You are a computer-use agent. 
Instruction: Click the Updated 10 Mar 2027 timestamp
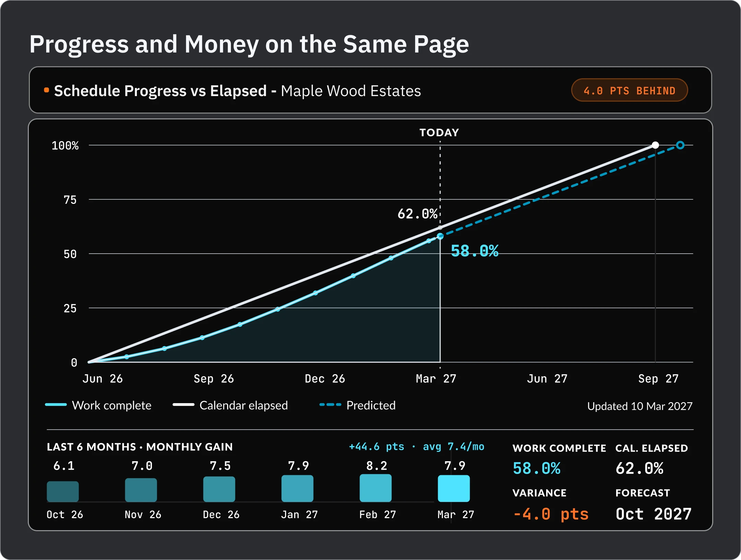[x=640, y=406]
